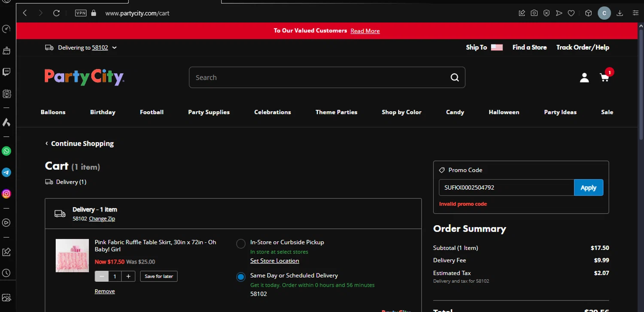The height and width of the screenshot is (312, 644).
Task: Open the Sale menu
Action: 607,112
